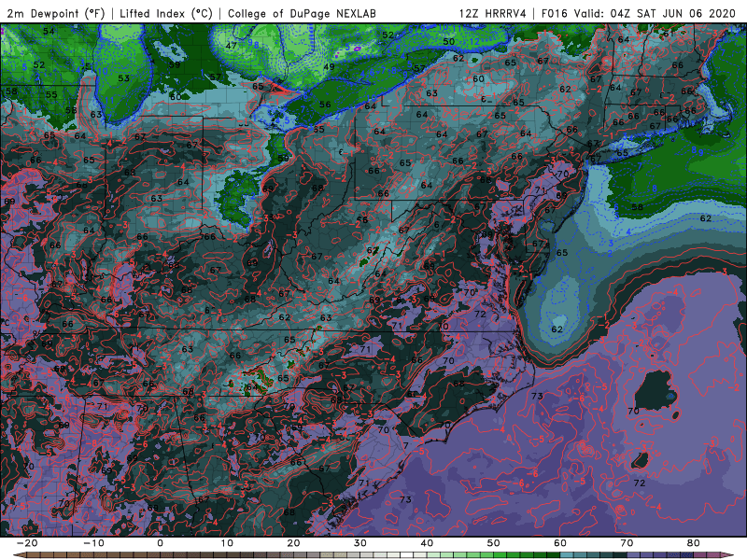Screen dimensions: 747x560
Task: Click the '12Z HRRRV4' model run label
Action: coord(493,13)
